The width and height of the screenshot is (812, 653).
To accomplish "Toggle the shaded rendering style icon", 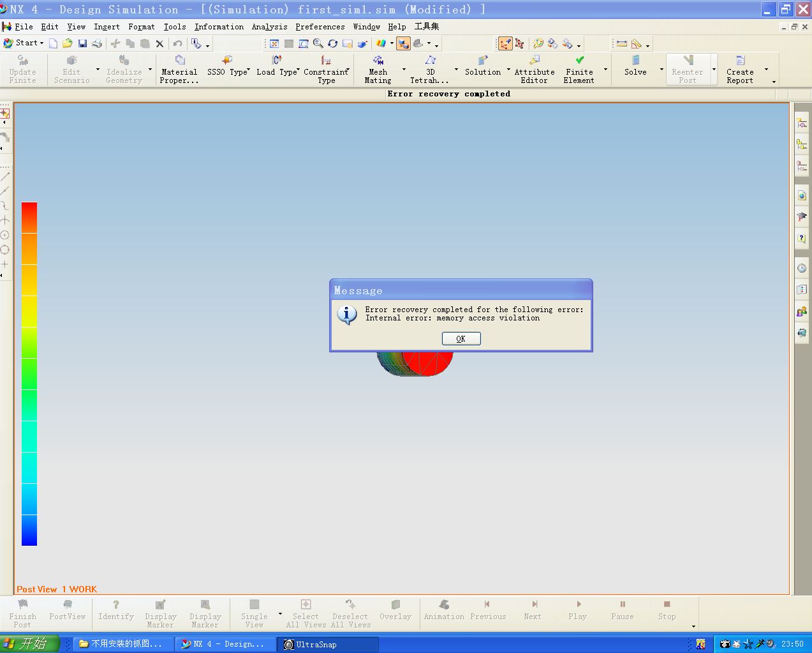I will [x=403, y=43].
